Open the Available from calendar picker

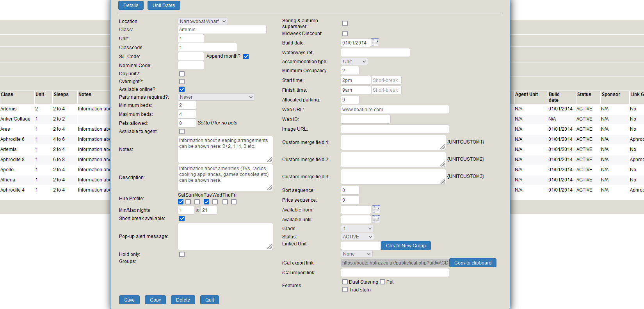375,210
